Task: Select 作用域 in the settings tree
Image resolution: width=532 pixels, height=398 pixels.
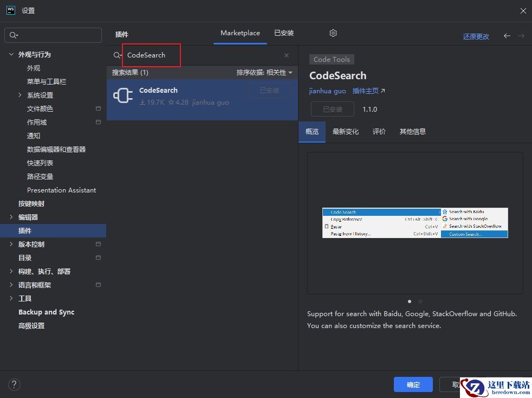Action: click(37, 122)
